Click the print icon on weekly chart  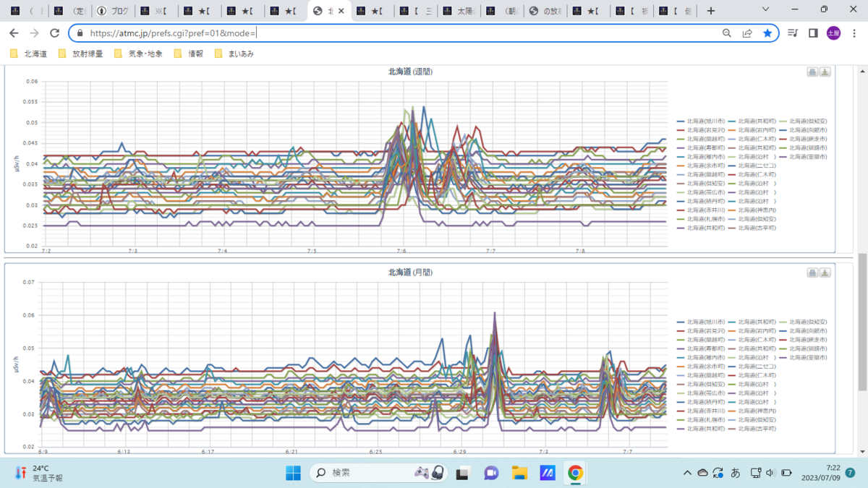(812, 72)
